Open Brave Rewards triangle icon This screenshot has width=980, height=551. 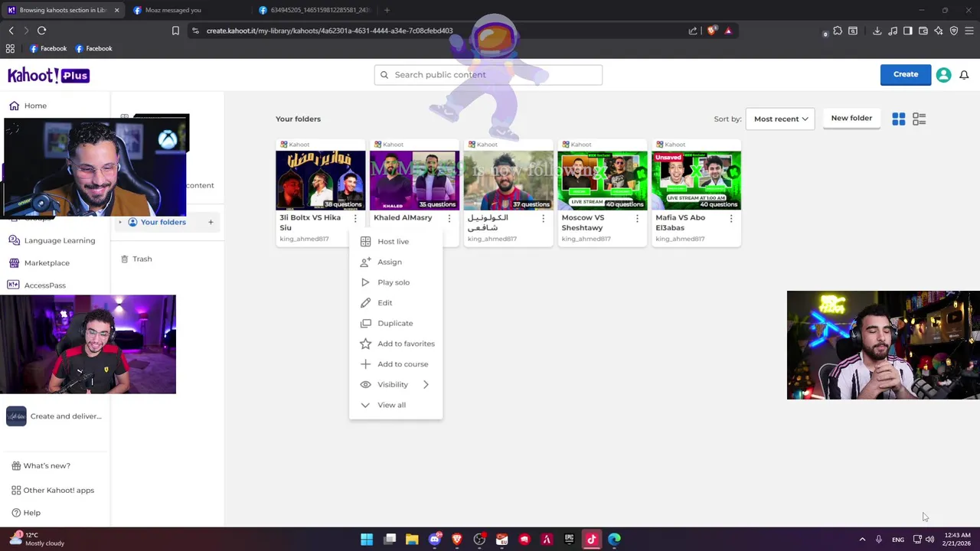pyautogui.click(x=728, y=31)
